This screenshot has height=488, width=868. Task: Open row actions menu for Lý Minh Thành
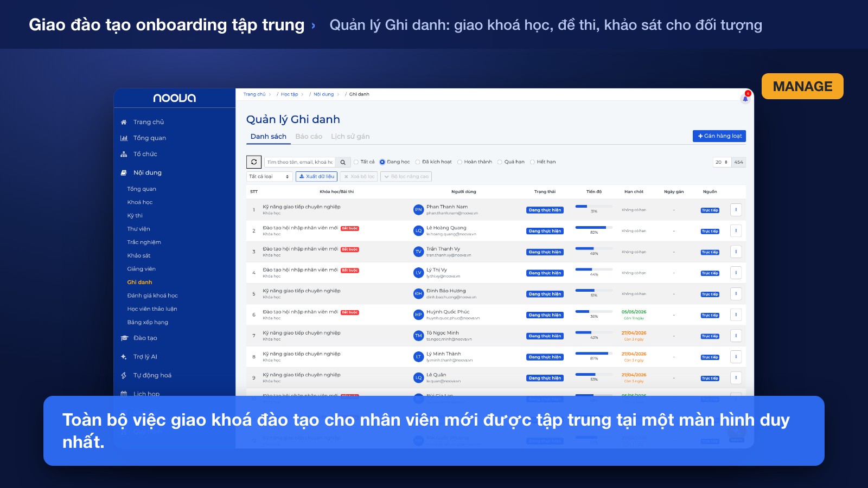click(736, 357)
